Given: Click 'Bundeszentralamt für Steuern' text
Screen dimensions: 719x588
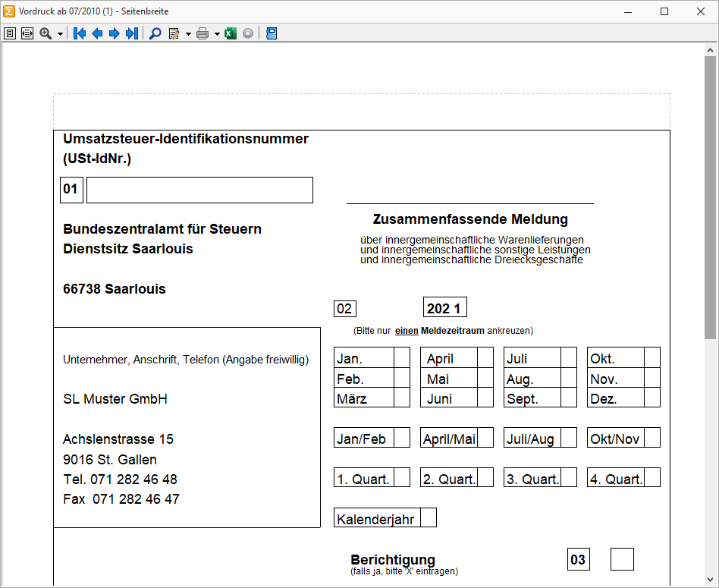Looking at the screenshot, I should (x=162, y=229).
